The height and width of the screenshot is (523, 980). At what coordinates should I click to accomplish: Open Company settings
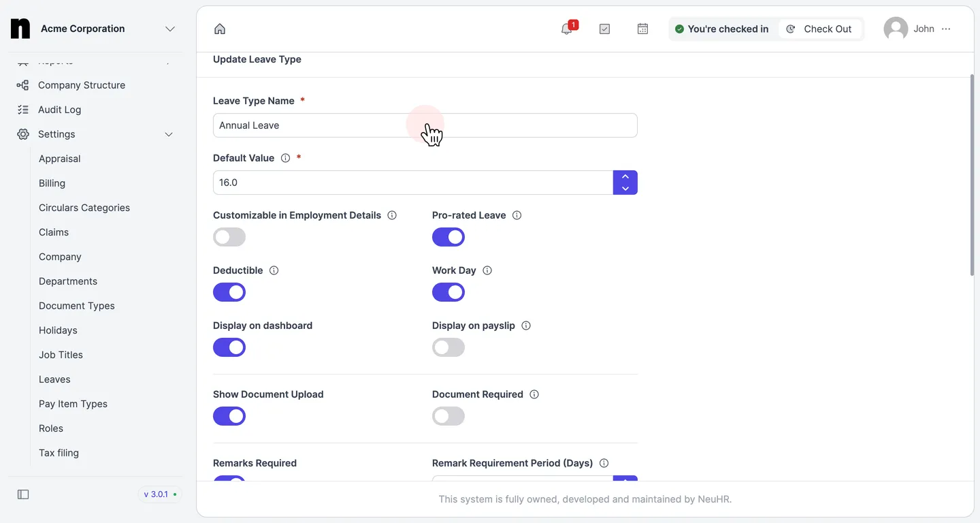(60, 257)
